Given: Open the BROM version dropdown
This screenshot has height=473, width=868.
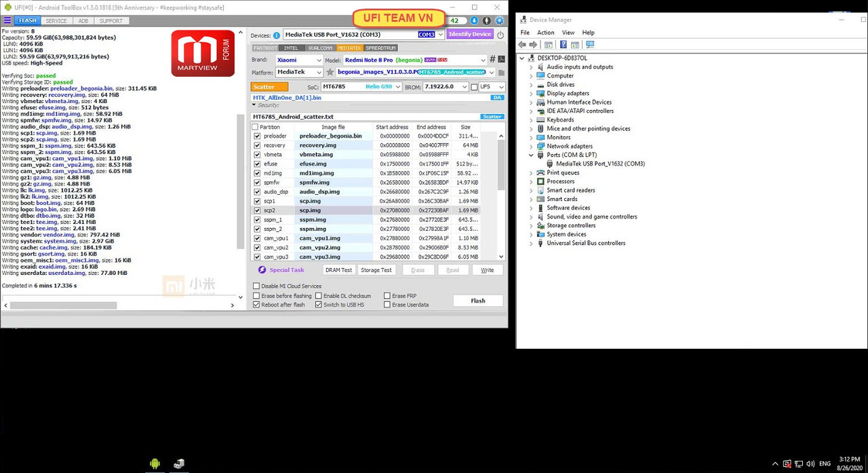Looking at the screenshot, I should 465,87.
